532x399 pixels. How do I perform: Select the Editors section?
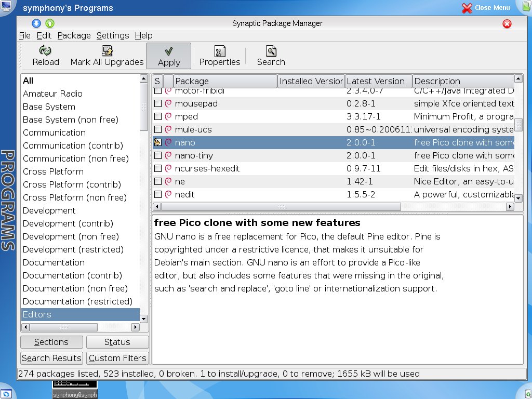pos(80,314)
